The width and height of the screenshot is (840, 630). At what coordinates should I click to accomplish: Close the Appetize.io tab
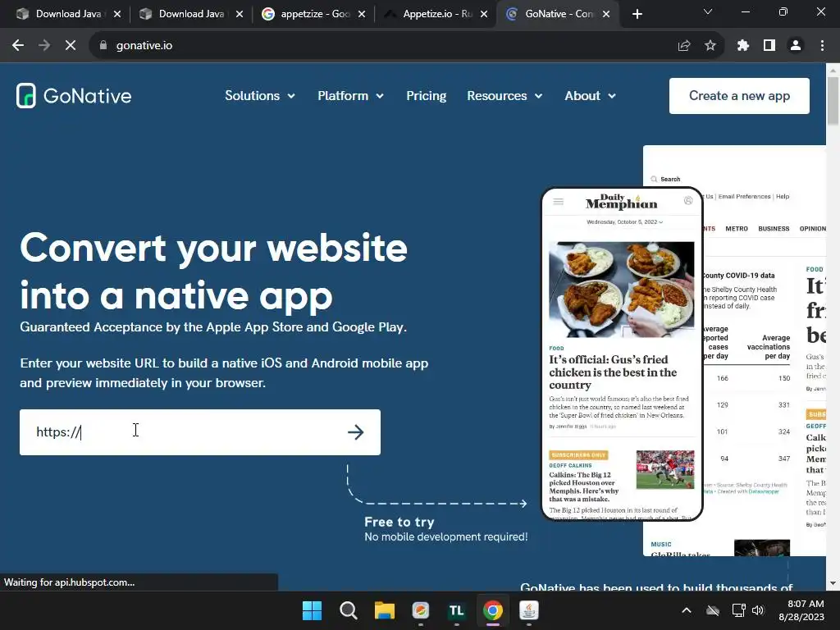tap(484, 15)
